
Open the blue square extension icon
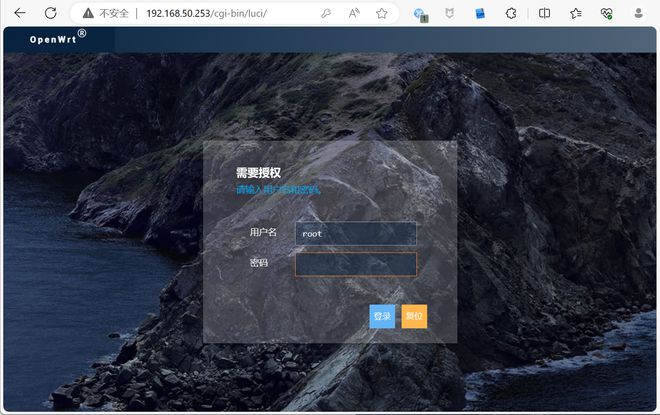click(x=480, y=13)
